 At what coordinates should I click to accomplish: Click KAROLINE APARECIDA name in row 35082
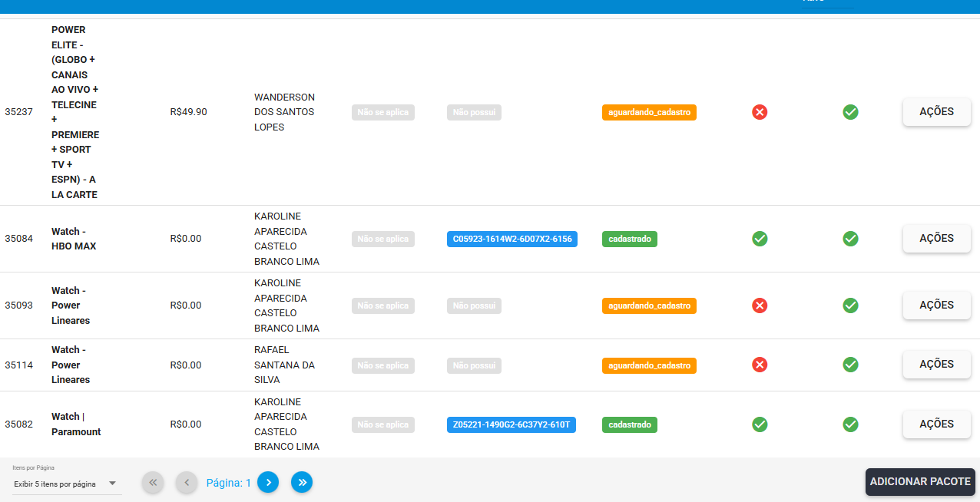286,424
